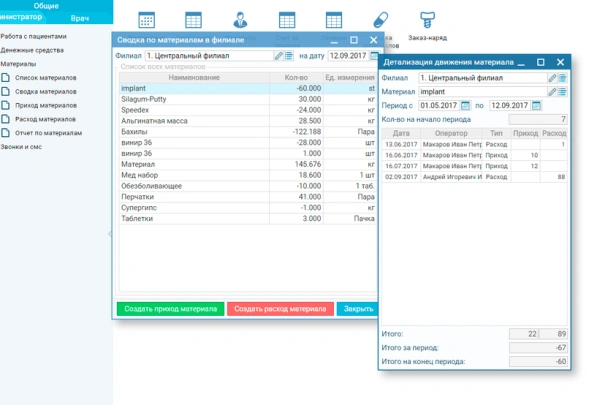Open branch list in Детализация window

[x=563, y=78]
